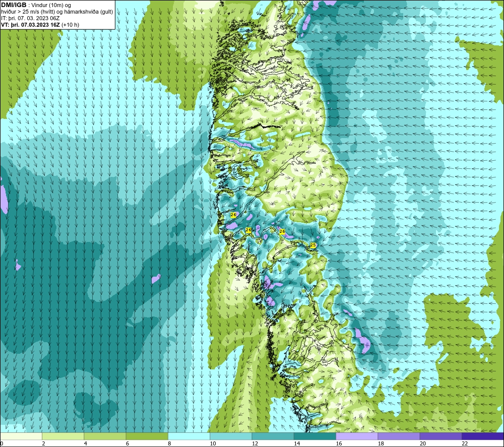504x447 pixels.
Task: Click the legend tick label '10'
Action: 213,443
